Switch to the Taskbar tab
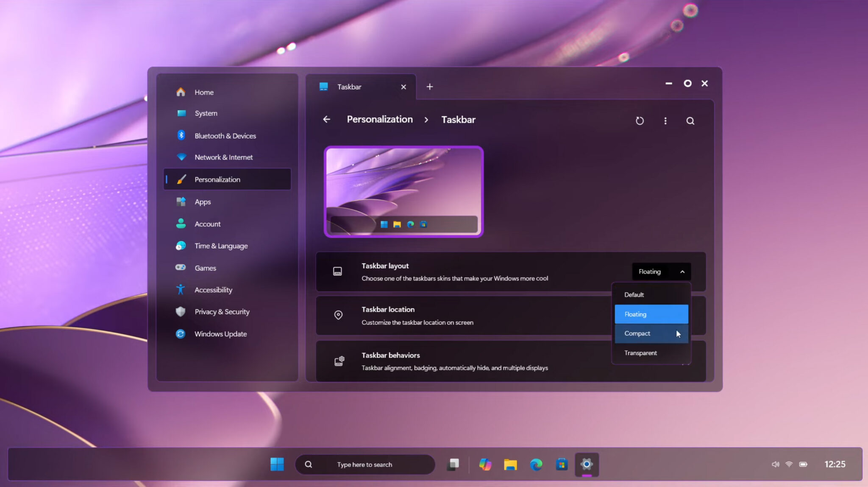 coord(349,87)
